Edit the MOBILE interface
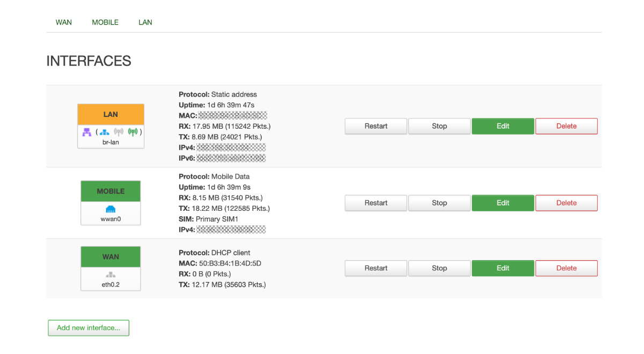 503,203
